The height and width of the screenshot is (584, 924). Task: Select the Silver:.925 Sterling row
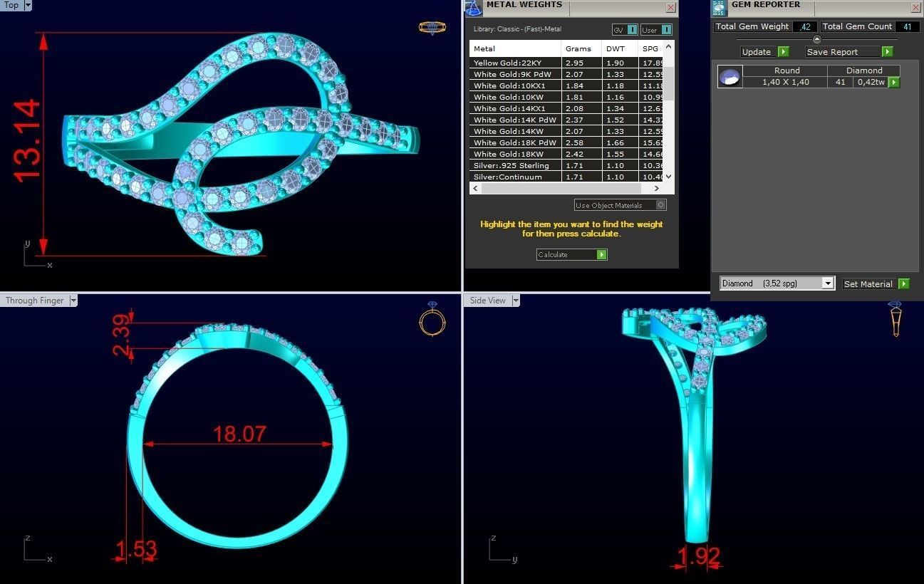pos(566,165)
